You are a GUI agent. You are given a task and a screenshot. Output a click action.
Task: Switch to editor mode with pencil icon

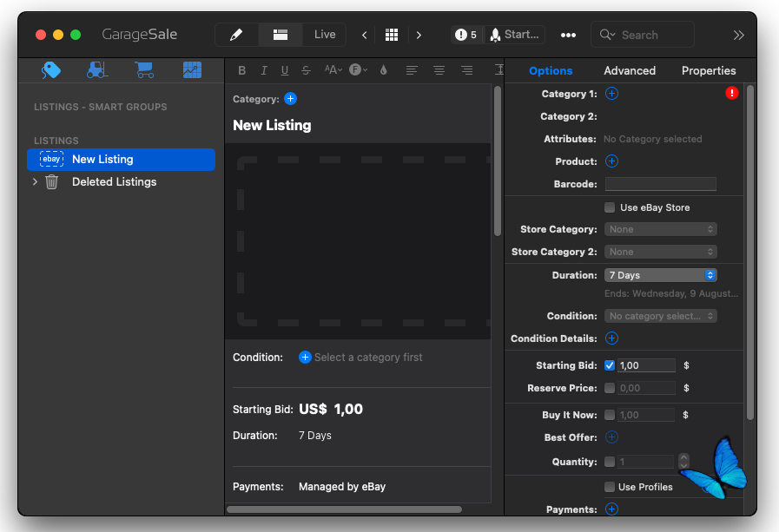coord(236,35)
